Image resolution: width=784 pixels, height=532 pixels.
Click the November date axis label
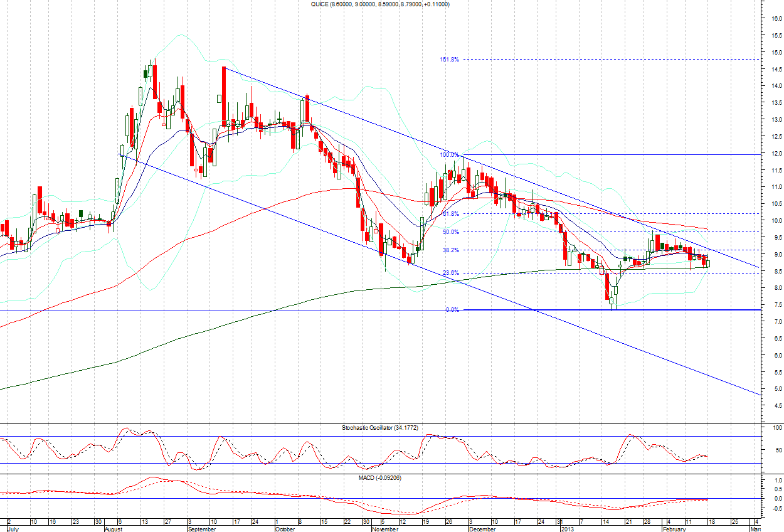click(x=384, y=529)
